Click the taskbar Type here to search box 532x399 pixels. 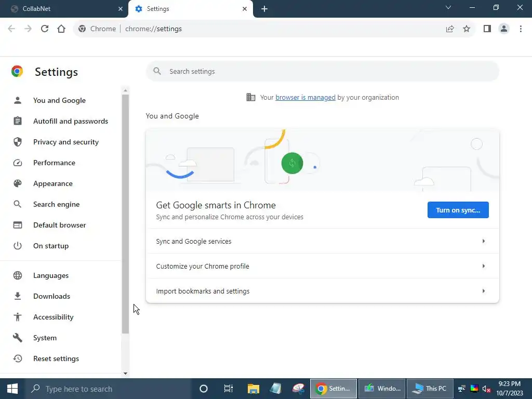point(108,389)
